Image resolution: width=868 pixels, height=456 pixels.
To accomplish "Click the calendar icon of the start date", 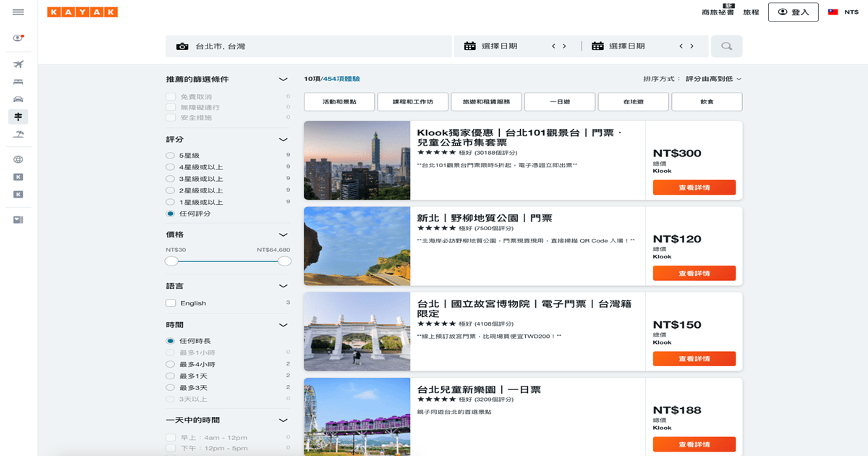I will [470, 46].
